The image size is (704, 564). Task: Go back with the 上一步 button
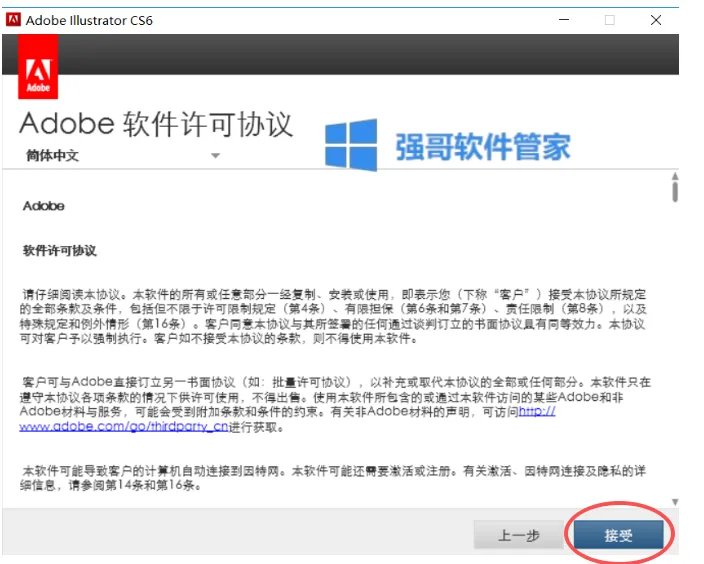519,535
